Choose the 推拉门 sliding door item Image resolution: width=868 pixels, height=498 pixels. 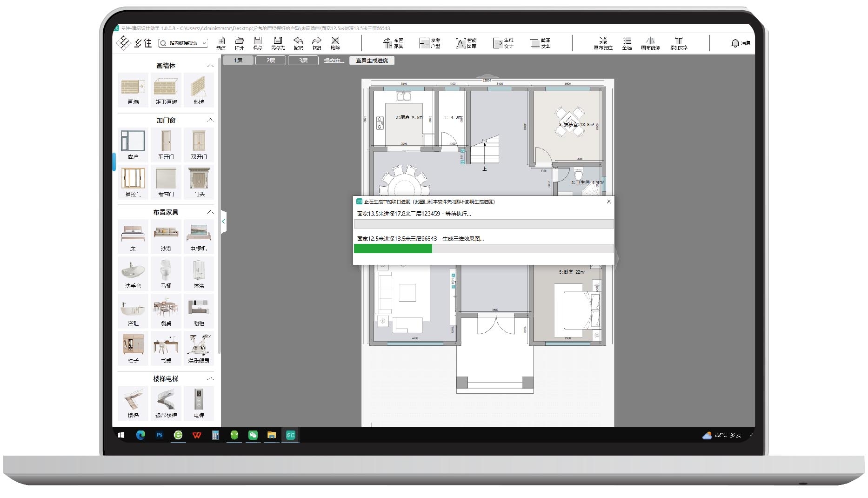pyautogui.click(x=133, y=181)
